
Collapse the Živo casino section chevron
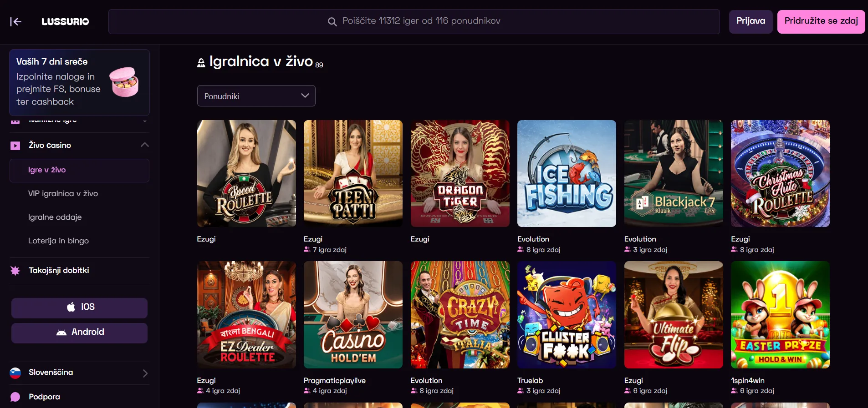tap(145, 145)
